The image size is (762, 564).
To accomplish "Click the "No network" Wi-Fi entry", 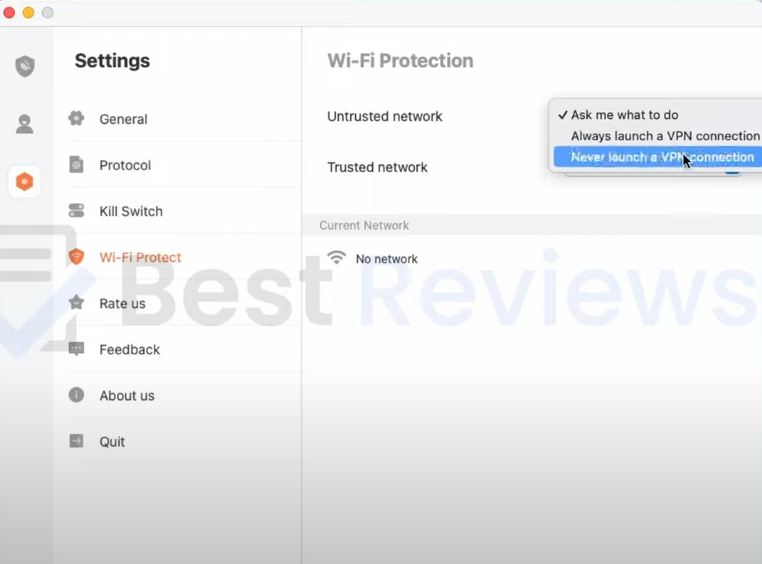I will click(x=386, y=259).
